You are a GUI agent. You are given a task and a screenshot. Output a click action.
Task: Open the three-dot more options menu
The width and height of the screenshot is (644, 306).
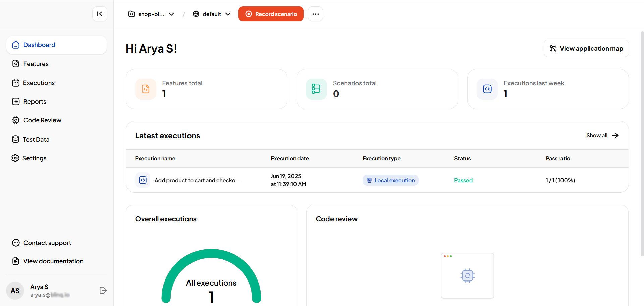315,14
